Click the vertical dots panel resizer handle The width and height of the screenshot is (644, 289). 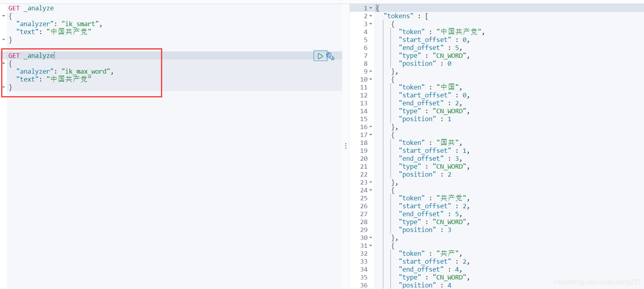346,146
